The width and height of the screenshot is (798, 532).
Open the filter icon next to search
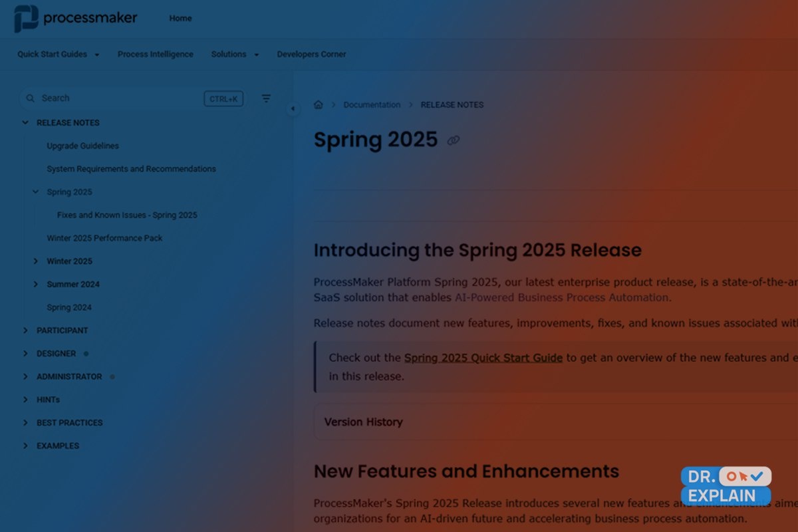coord(266,98)
